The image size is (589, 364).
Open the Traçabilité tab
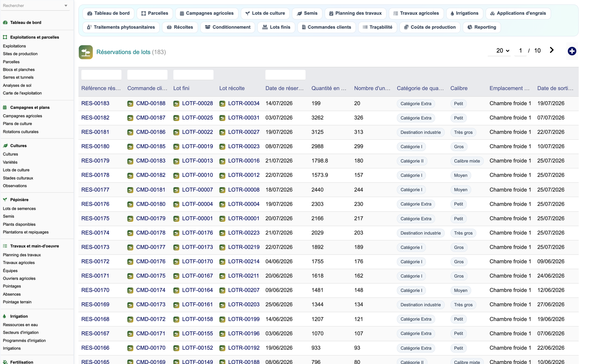(378, 27)
